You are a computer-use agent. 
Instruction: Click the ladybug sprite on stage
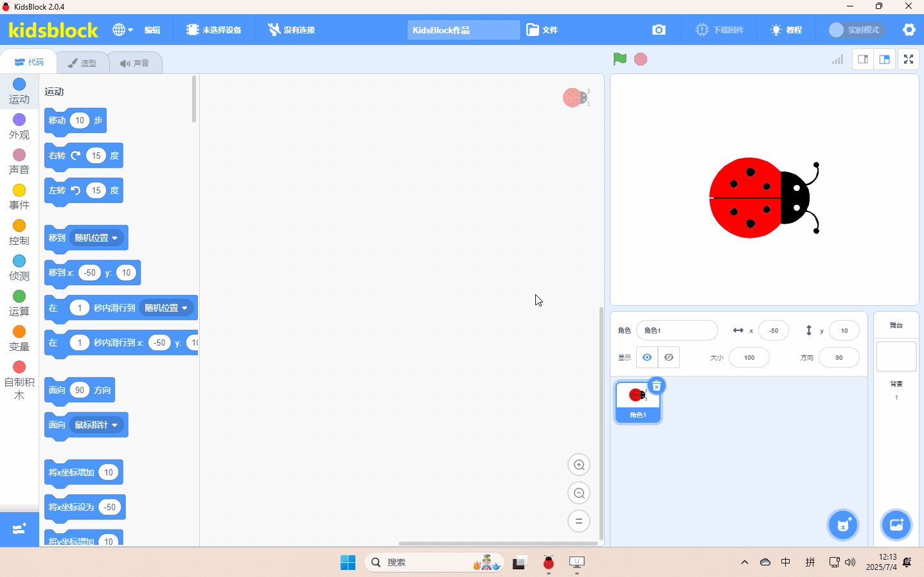coord(764,198)
